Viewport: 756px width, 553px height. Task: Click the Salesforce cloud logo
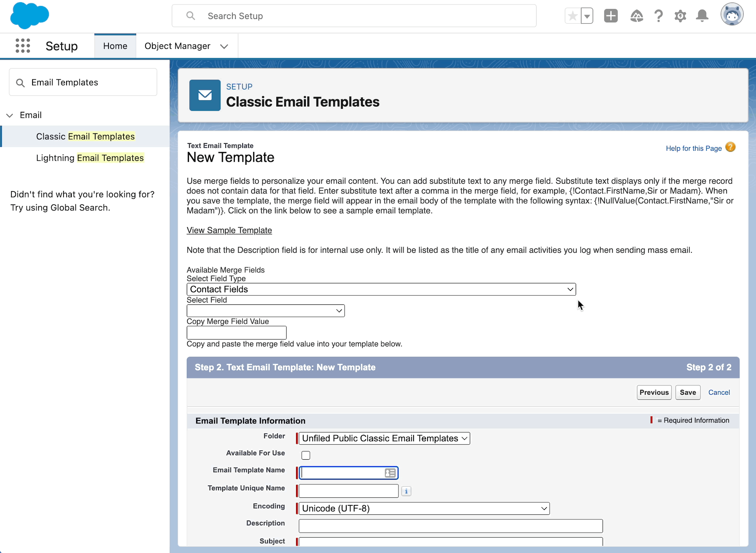(29, 15)
